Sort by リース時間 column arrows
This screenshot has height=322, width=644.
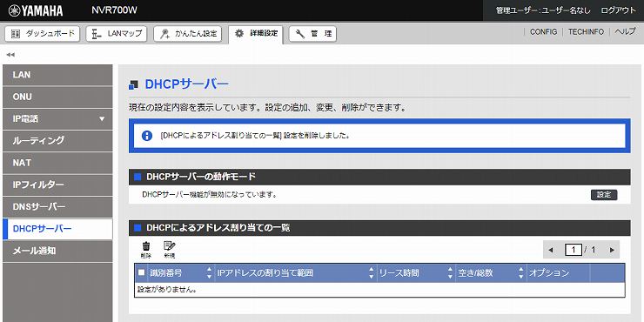click(451, 272)
